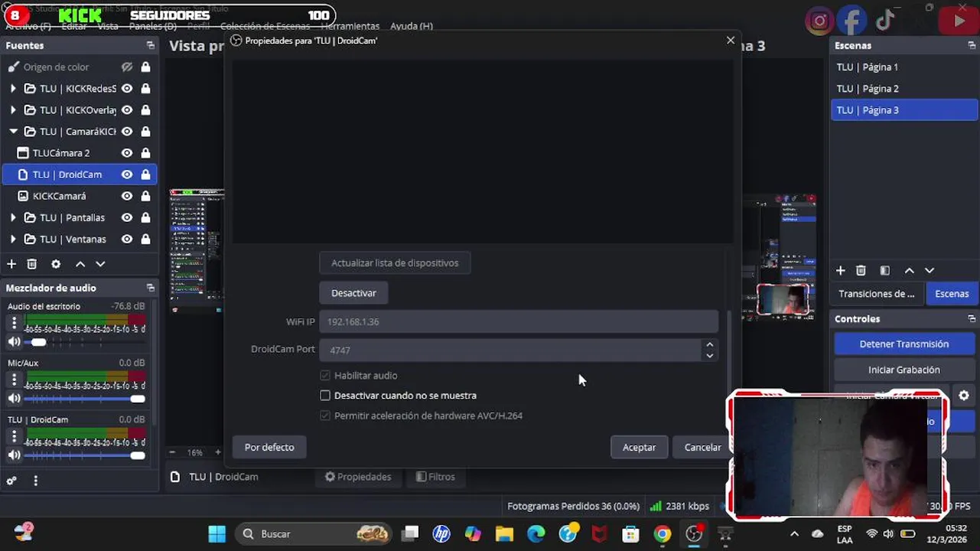The image size is (980, 551).
Task: Decrease DroidCam Port value
Action: pyautogui.click(x=710, y=355)
